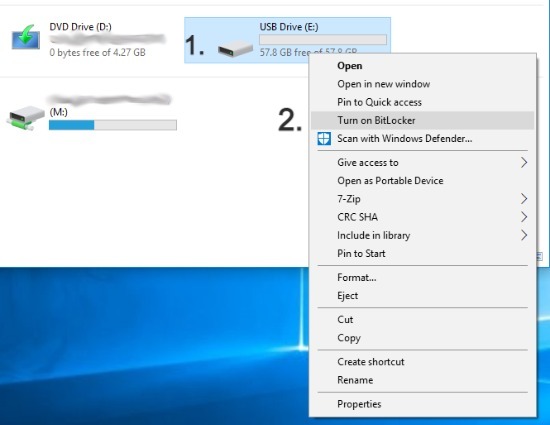Click Eject in the context menu
The width and height of the screenshot is (550, 425).
422,296
